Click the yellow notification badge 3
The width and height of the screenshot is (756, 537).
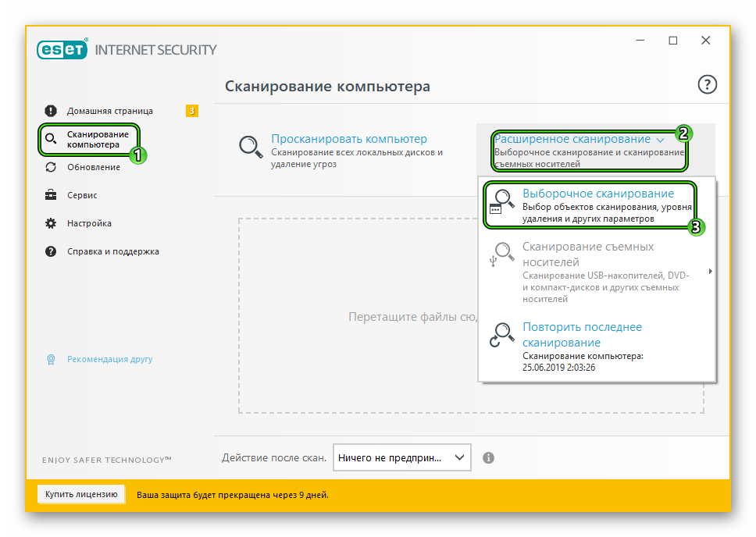[x=192, y=111]
